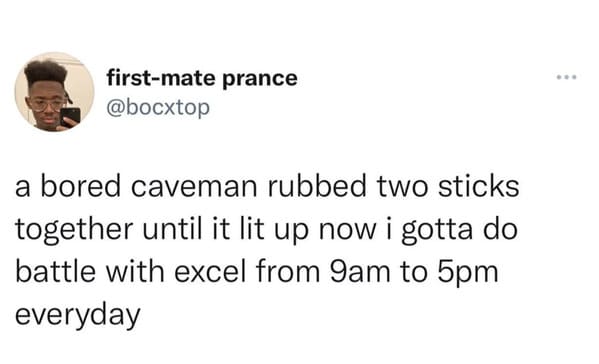Image resolution: width=599 pixels, height=364 pixels.
Task: Open first-mate prance display name profile
Action: point(202,78)
